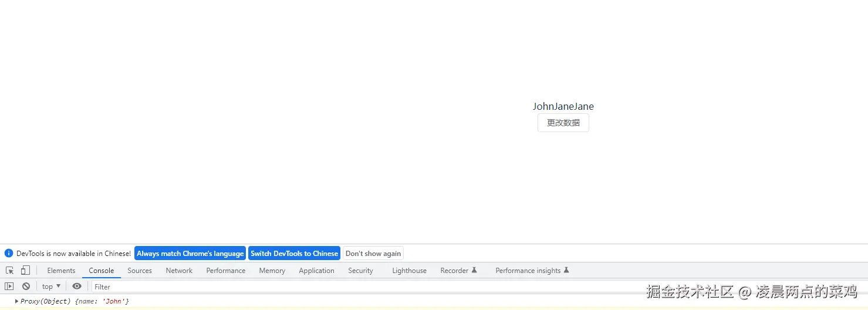
Task: Clear the console with the ban icon
Action: (26, 287)
